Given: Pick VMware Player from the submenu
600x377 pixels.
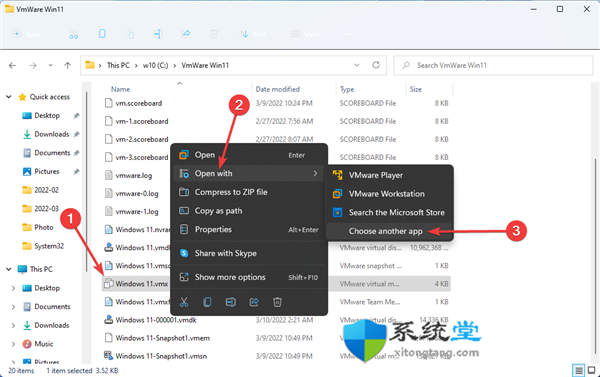Looking at the screenshot, I should (x=390, y=175).
